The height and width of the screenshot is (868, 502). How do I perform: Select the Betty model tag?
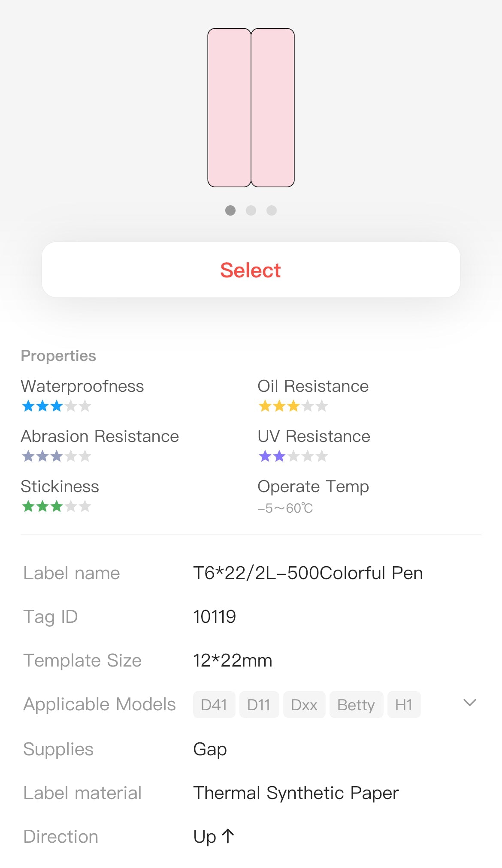[356, 705]
